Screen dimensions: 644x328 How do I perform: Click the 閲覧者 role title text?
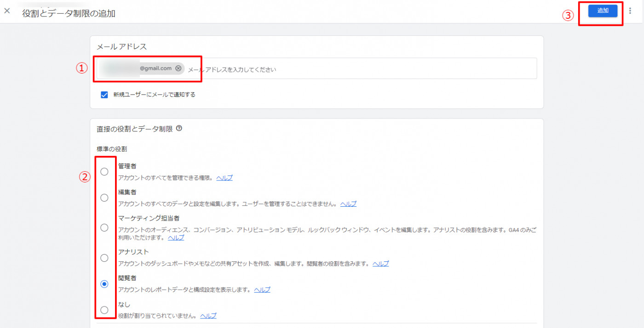(127, 278)
